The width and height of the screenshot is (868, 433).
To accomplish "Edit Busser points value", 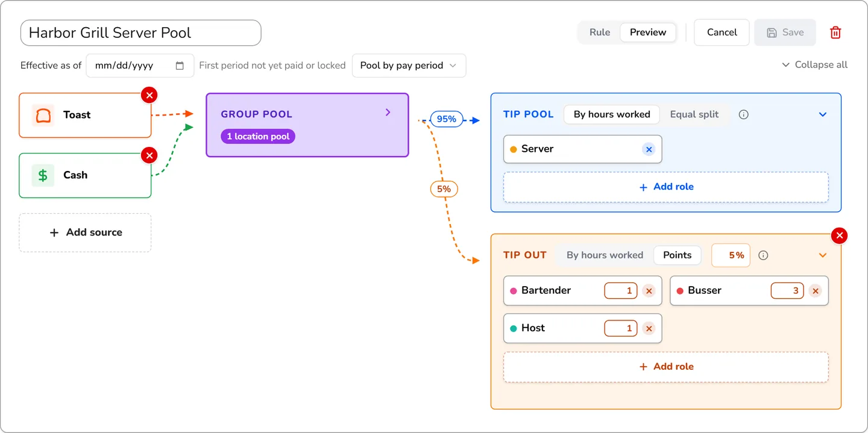I will (x=787, y=291).
